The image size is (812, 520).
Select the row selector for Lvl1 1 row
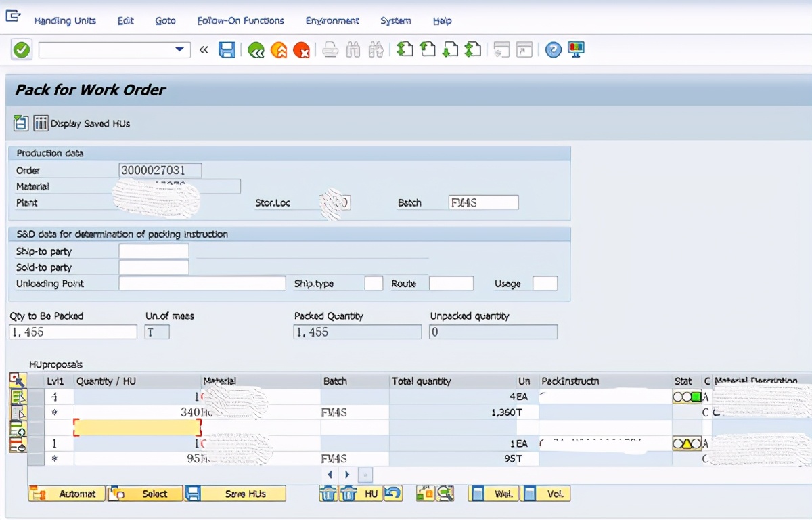pos(36,443)
